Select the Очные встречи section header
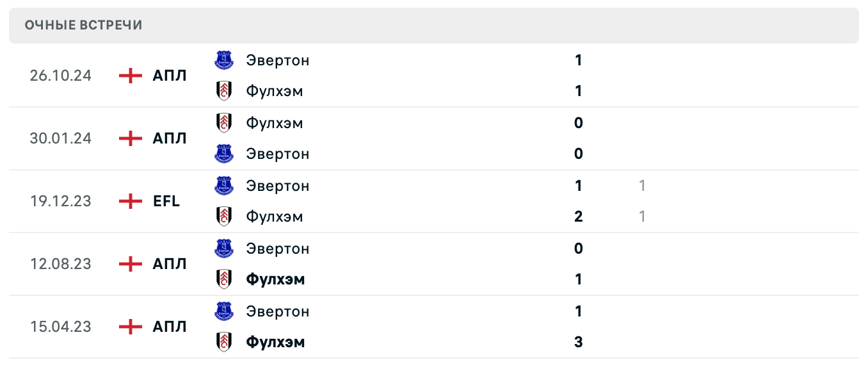868x369 pixels. click(x=84, y=26)
